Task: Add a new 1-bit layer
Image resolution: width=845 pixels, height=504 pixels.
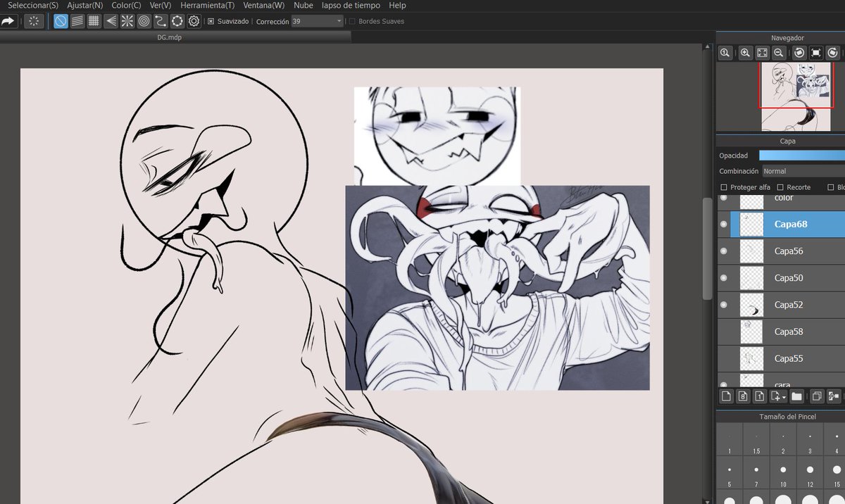Action: coord(760,396)
